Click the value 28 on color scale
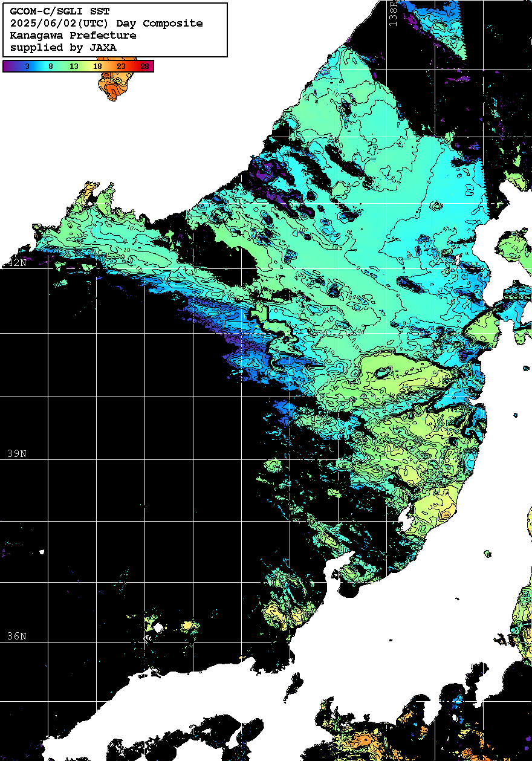Screen dimensions: 532x761 144,66
